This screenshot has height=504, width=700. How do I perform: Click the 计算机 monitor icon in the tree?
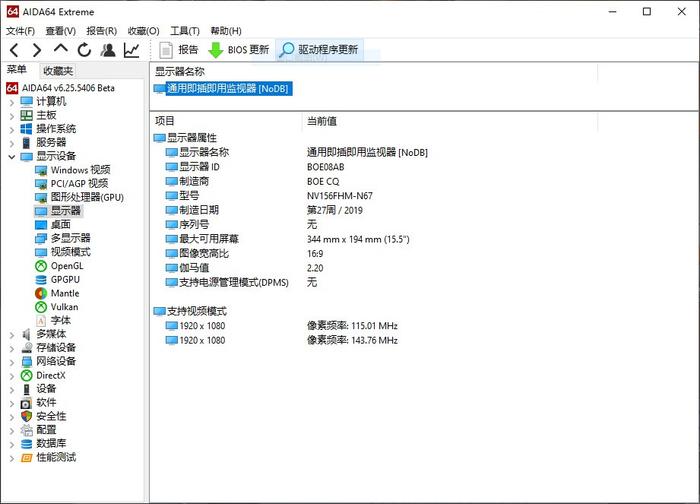coord(26,102)
